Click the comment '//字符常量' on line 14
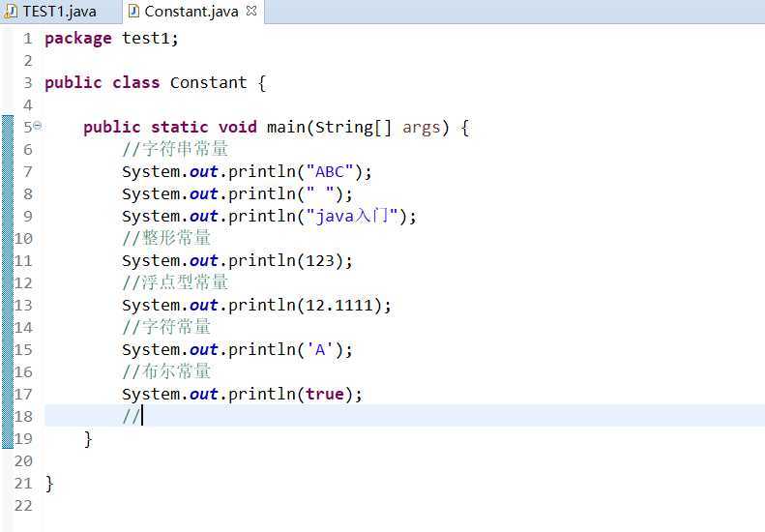 (x=166, y=327)
